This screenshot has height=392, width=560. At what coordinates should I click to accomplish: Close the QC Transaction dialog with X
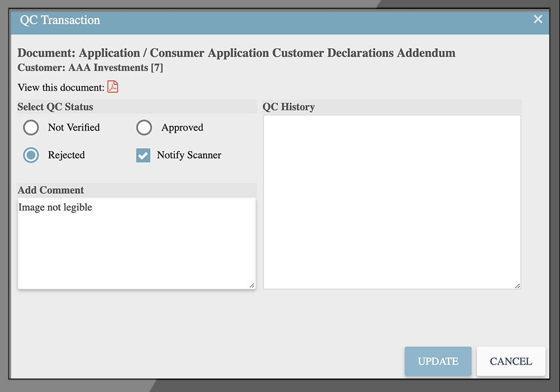pos(538,20)
